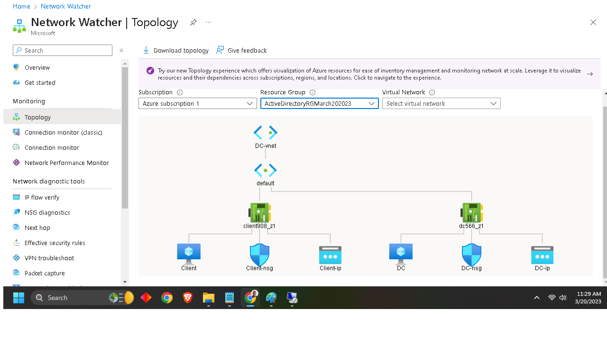Click the Give feedback label

point(247,50)
